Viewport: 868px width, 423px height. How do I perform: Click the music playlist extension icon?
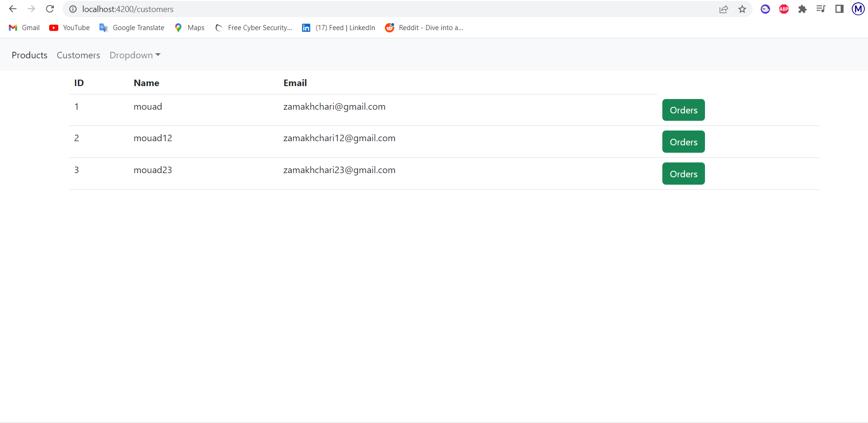coord(821,9)
